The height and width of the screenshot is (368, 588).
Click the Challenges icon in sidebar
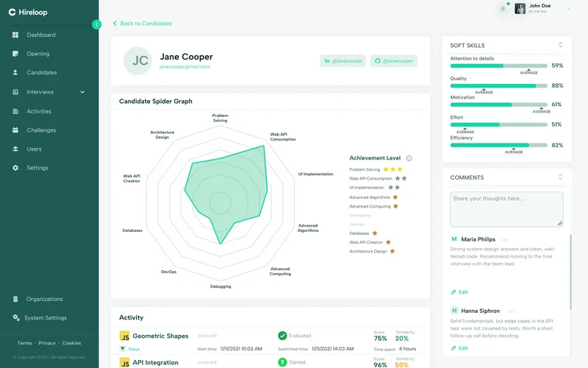tap(15, 130)
